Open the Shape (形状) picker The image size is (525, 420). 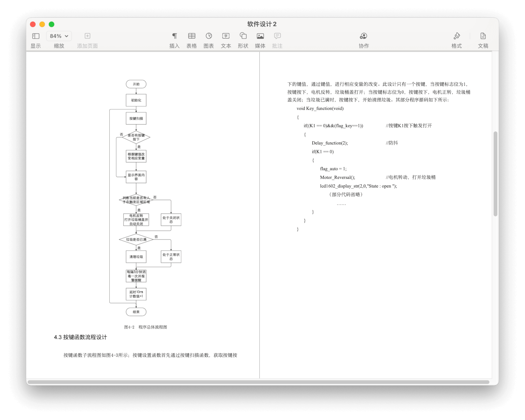(243, 36)
